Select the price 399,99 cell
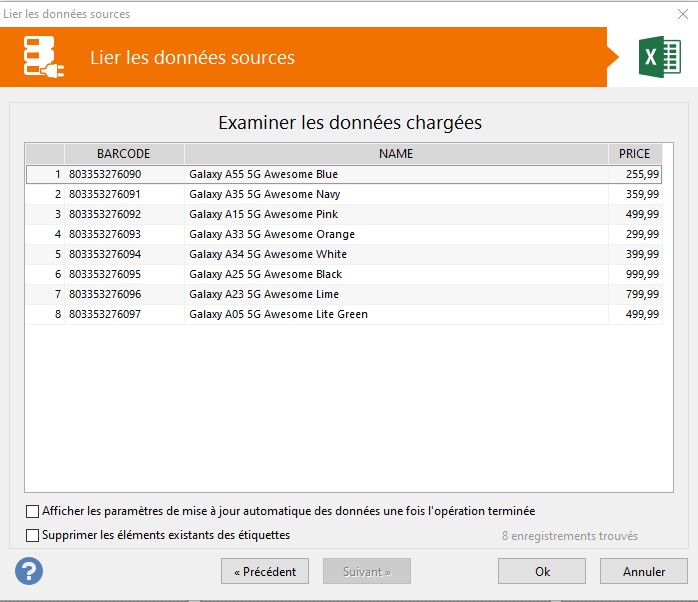 (x=635, y=254)
